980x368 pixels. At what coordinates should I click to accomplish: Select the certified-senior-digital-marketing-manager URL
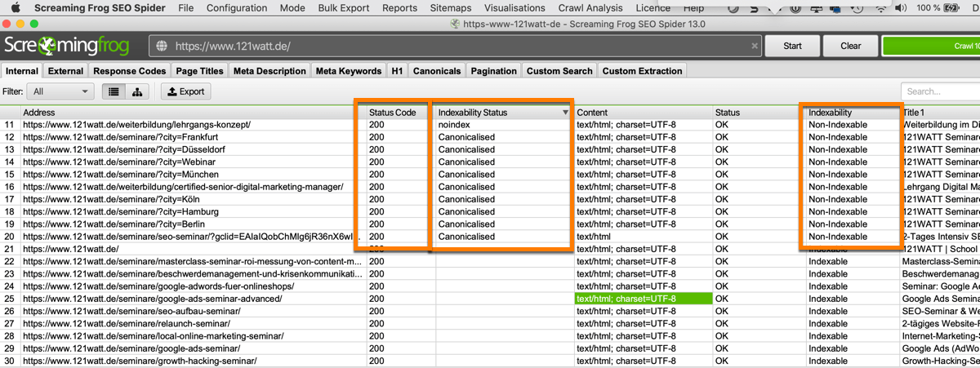pos(183,187)
